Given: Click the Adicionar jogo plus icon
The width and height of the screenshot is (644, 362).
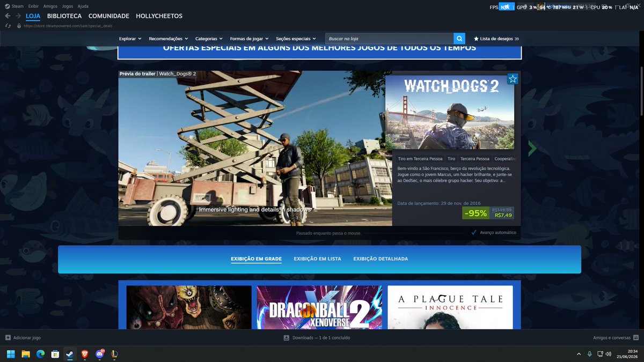Looking at the screenshot, I should 8,338.
